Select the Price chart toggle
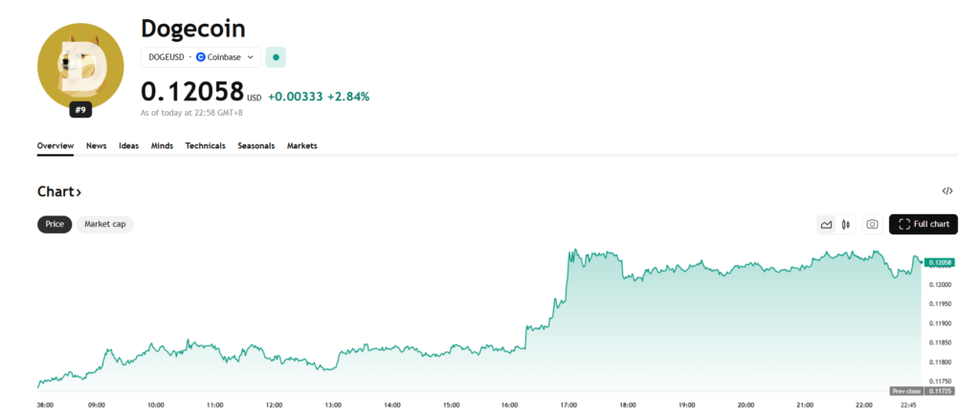This screenshot has height=420, width=980. click(x=55, y=224)
